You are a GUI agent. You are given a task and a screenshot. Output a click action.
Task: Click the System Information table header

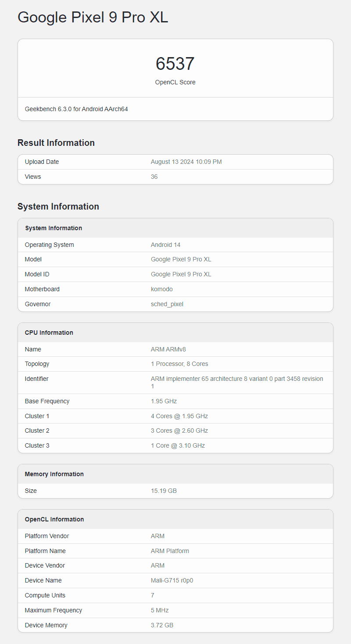click(x=54, y=228)
